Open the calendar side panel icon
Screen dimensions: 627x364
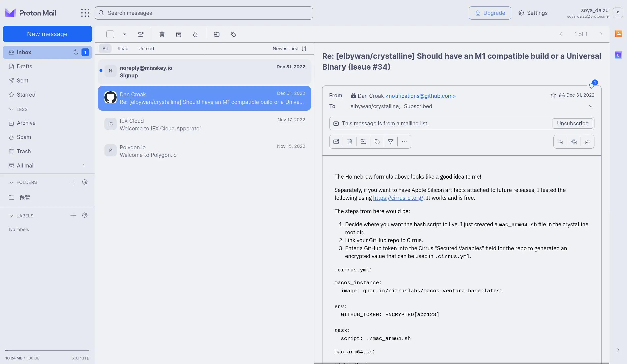coord(618,55)
